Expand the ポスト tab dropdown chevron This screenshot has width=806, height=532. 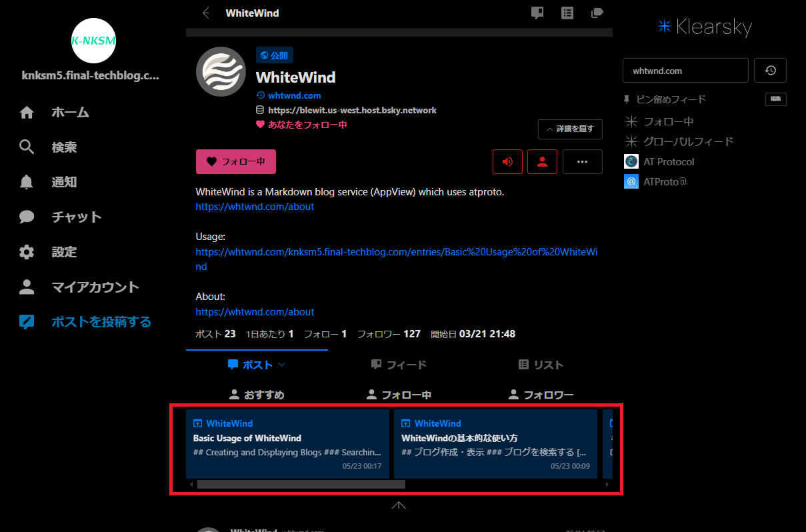[x=281, y=365]
